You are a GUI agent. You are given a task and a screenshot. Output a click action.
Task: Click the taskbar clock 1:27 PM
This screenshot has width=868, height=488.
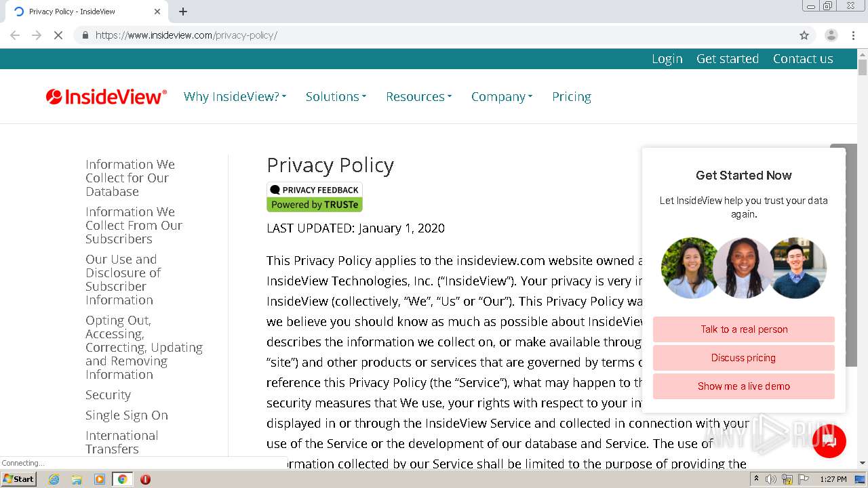coord(833,479)
